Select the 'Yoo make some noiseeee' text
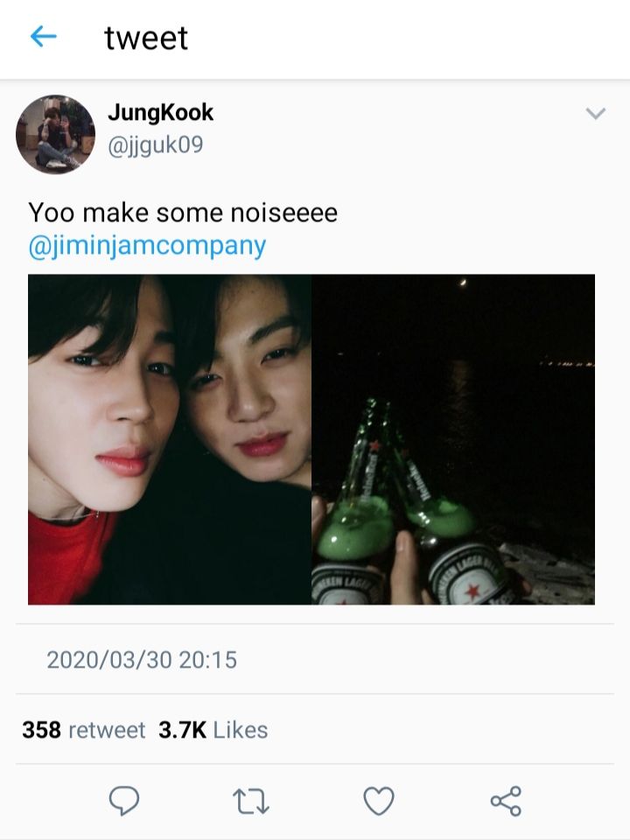This screenshot has height=840, width=630. 183,212
